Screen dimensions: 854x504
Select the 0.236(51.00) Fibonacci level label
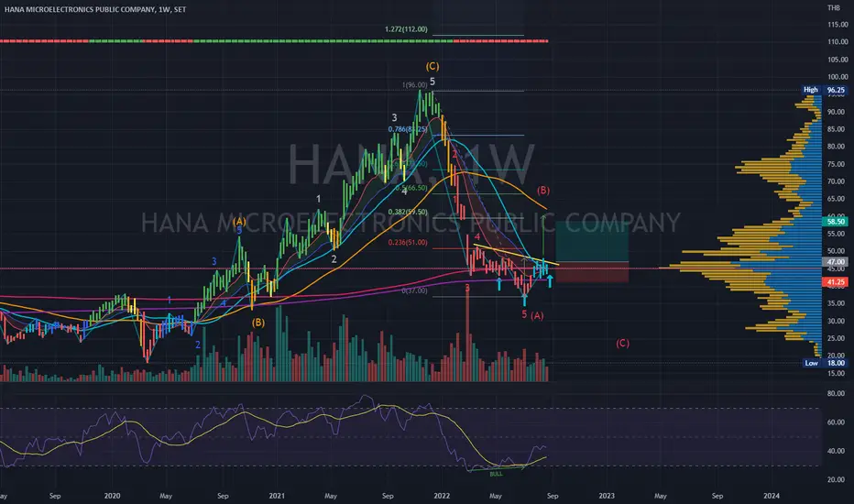click(x=408, y=243)
